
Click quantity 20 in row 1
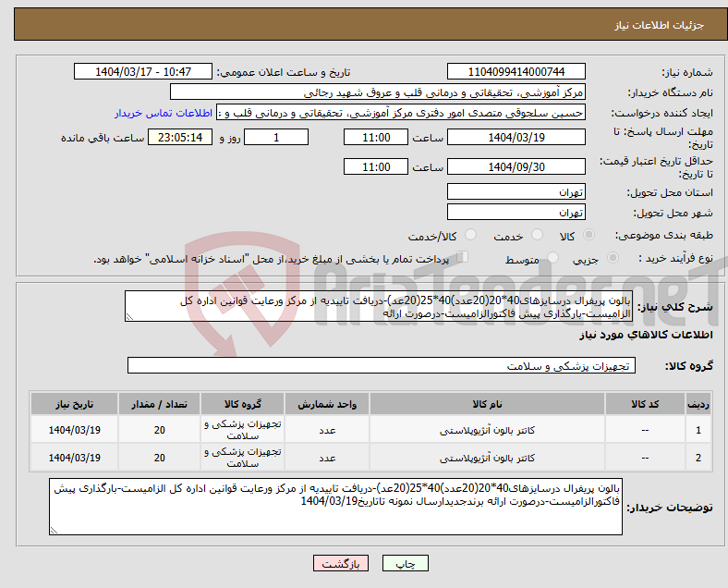159,430
